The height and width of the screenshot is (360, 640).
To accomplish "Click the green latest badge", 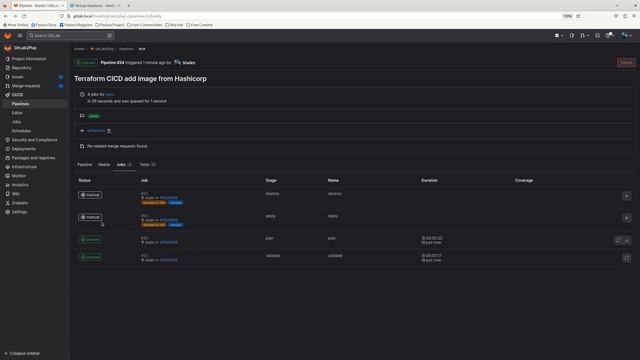I will 94,116.
